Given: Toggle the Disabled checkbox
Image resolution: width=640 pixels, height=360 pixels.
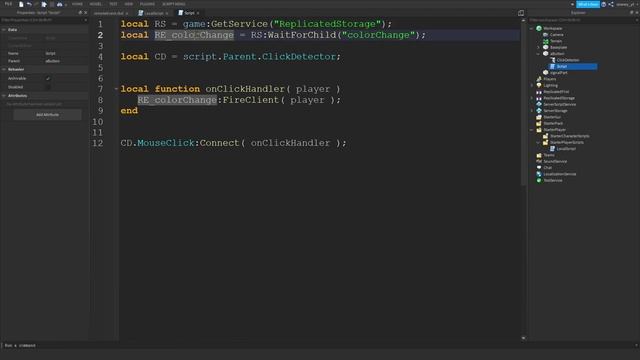Looking at the screenshot, I should tap(48, 87).
